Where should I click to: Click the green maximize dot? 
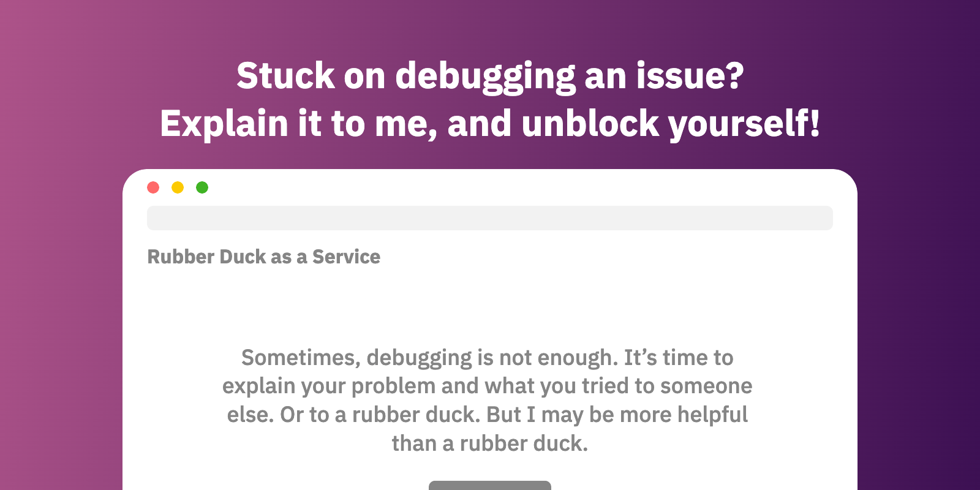click(202, 187)
